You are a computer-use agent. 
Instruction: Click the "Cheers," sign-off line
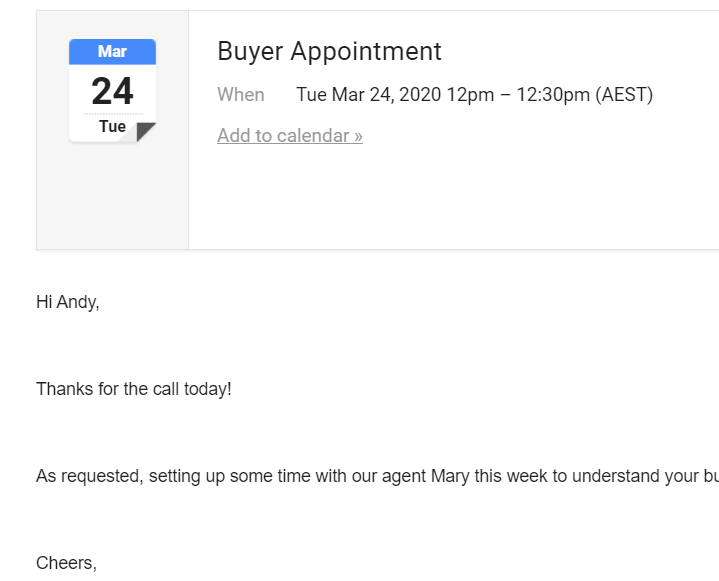(x=66, y=563)
